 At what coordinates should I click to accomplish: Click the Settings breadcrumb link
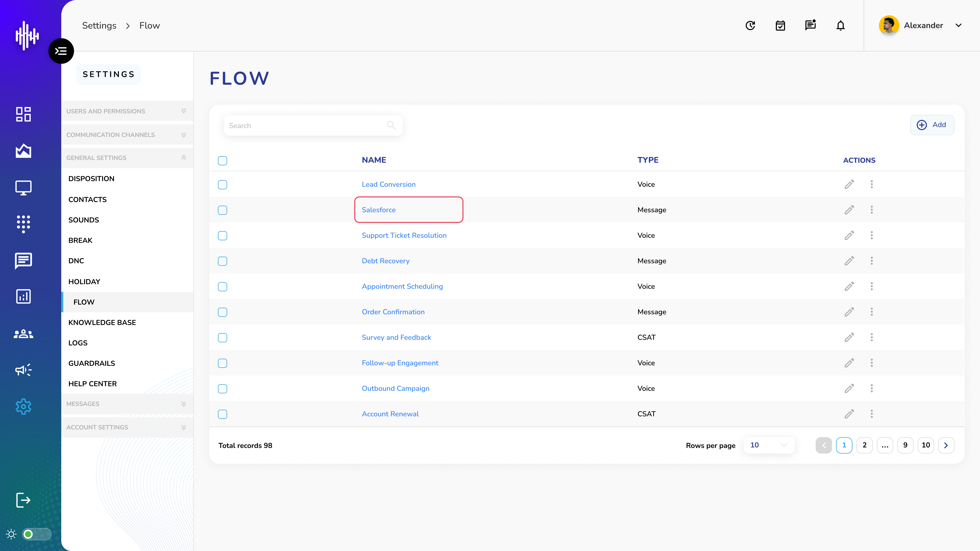click(x=99, y=26)
